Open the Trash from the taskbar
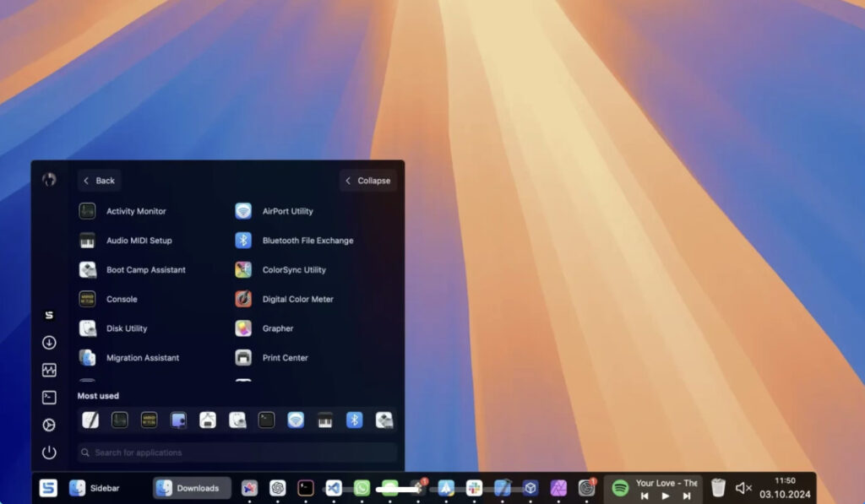This screenshot has width=865, height=504. pos(718,487)
